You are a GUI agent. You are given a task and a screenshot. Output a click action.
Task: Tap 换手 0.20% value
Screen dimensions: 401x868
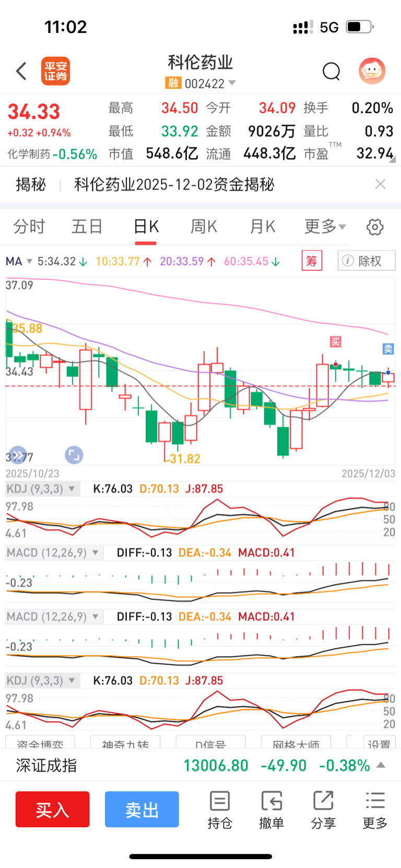click(372, 108)
